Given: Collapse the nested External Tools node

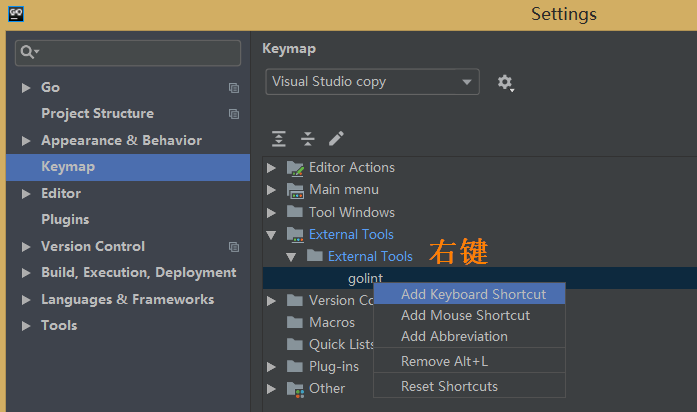Looking at the screenshot, I should click(x=291, y=257).
